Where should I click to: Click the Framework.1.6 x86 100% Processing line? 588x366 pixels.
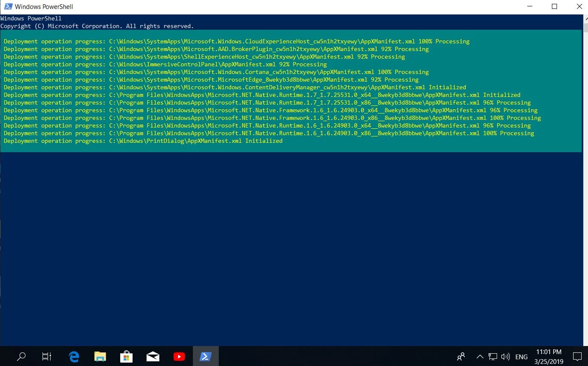coord(272,118)
